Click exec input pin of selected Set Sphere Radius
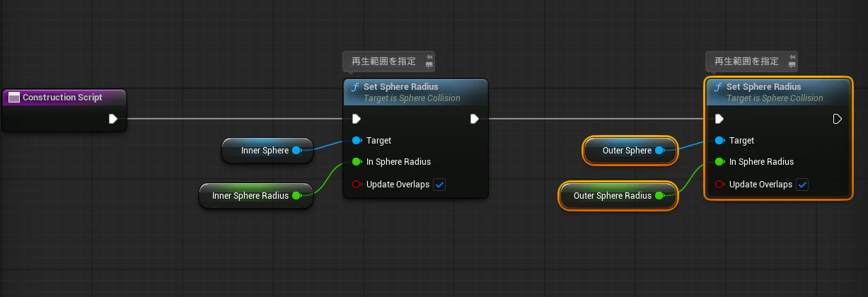This screenshot has height=297, width=868. [x=719, y=119]
